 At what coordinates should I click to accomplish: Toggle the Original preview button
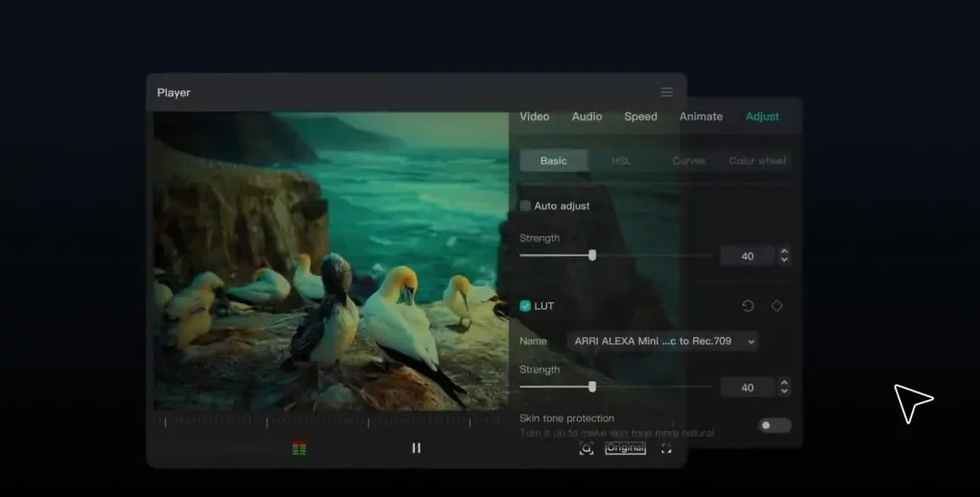(x=625, y=448)
